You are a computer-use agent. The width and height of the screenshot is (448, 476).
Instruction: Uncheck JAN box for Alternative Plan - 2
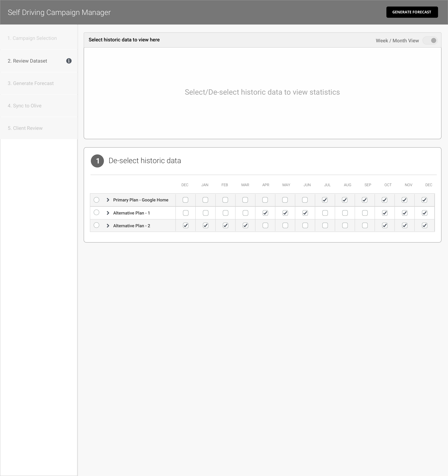pyautogui.click(x=206, y=225)
